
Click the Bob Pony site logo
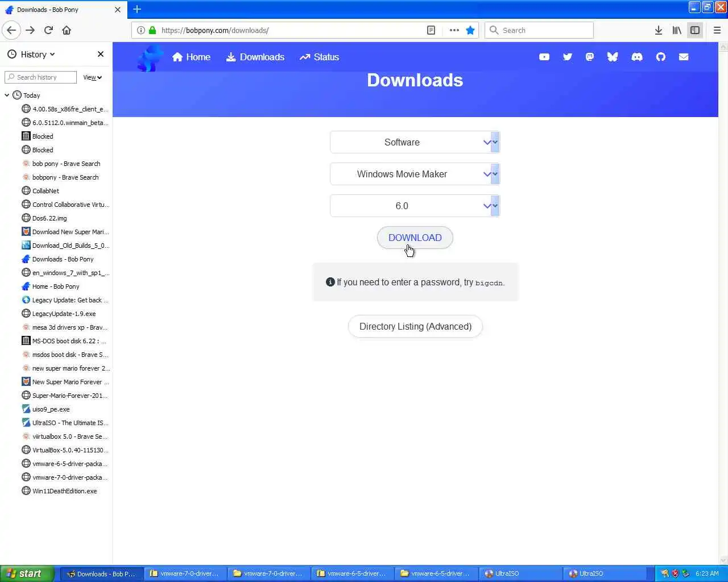[150, 57]
